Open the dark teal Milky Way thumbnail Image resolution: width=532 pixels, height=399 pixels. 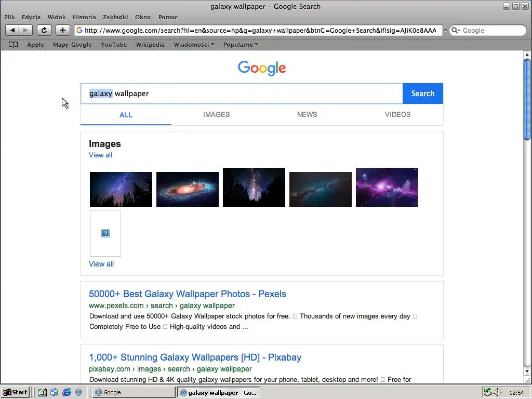point(321,189)
